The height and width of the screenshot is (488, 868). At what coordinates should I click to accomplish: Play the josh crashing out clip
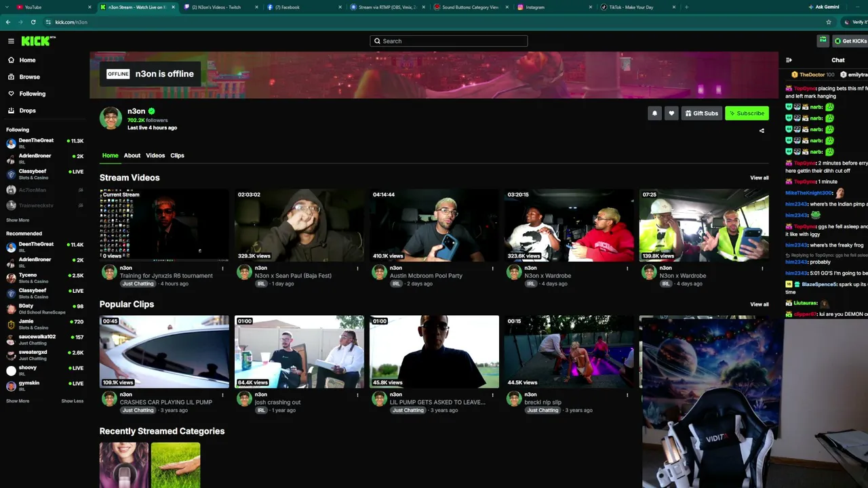[299, 352]
